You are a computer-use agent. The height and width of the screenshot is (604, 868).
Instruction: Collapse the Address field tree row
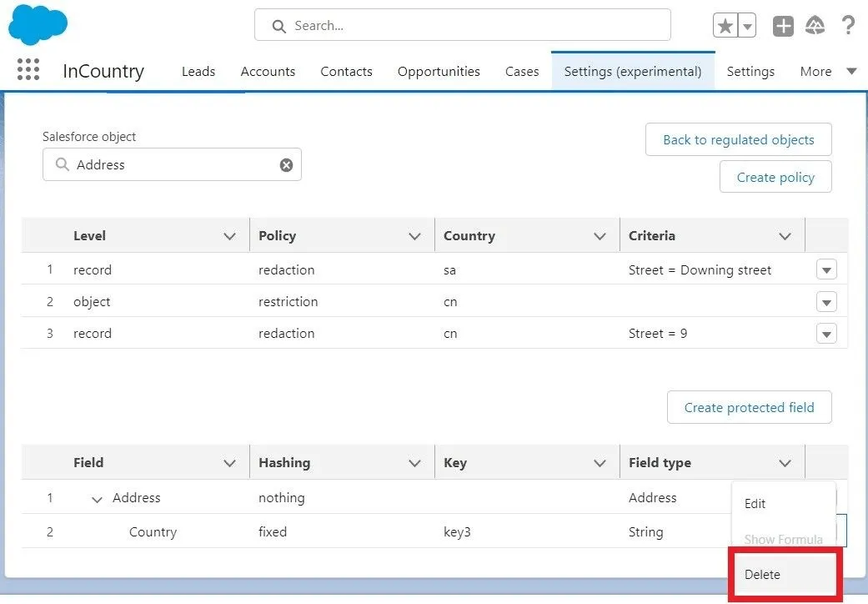pyautogui.click(x=98, y=499)
